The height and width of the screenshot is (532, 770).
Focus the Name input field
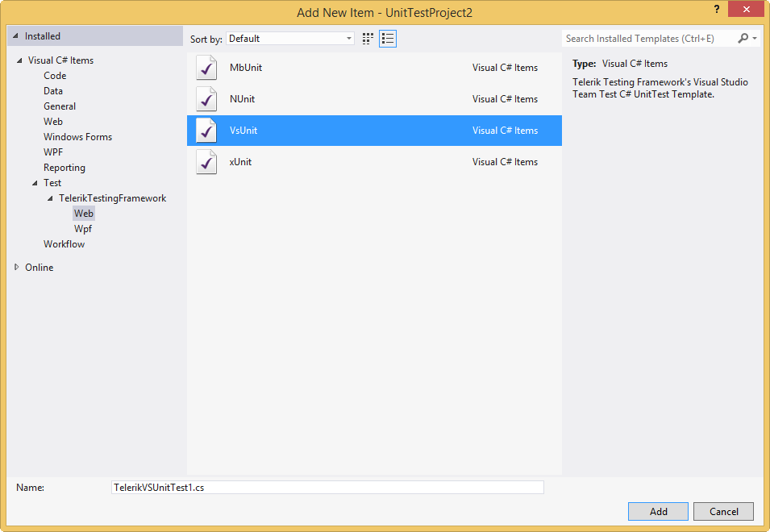point(327,488)
